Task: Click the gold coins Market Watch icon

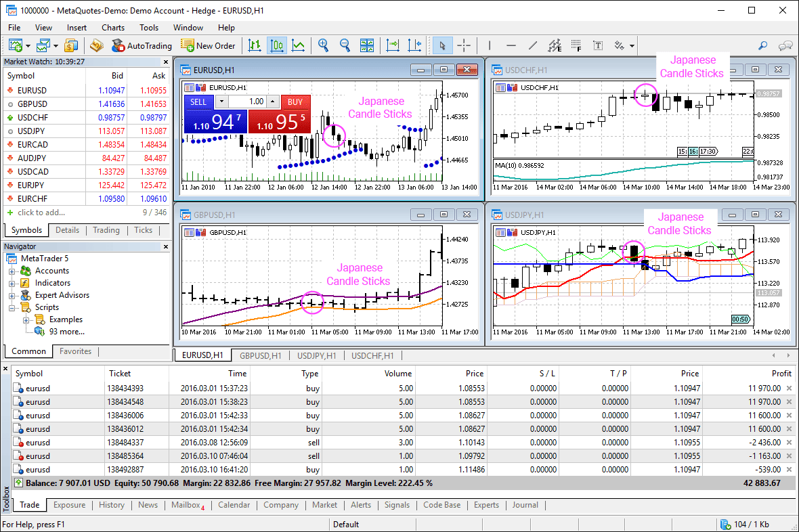Action: pyautogui.click(x=71, y=46)
